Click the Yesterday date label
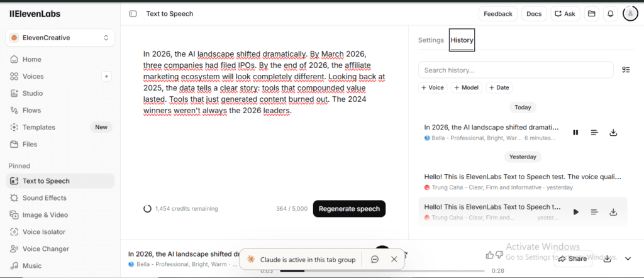The width and height of the screenshot is (644, 278). point(523,157)
